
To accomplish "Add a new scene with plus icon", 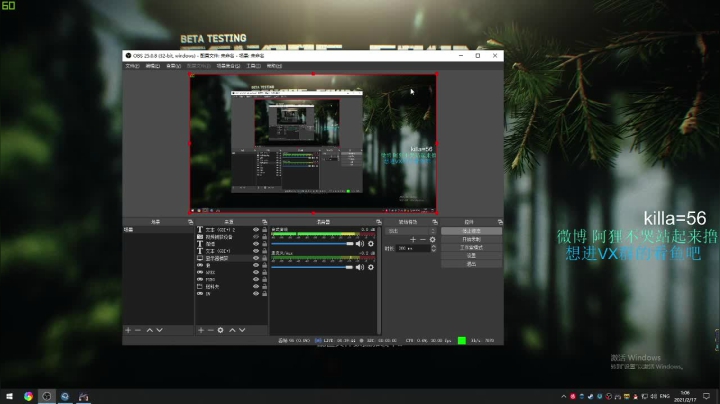I will [128, 330].
